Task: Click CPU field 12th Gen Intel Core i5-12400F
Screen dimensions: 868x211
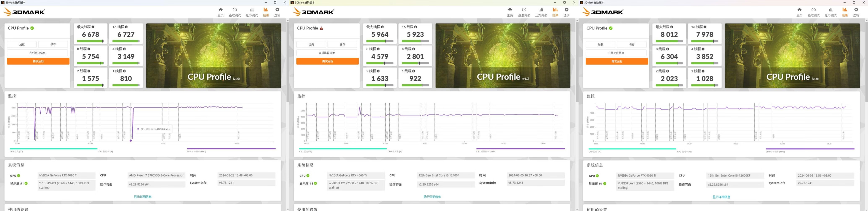Action: click(446, 176)
